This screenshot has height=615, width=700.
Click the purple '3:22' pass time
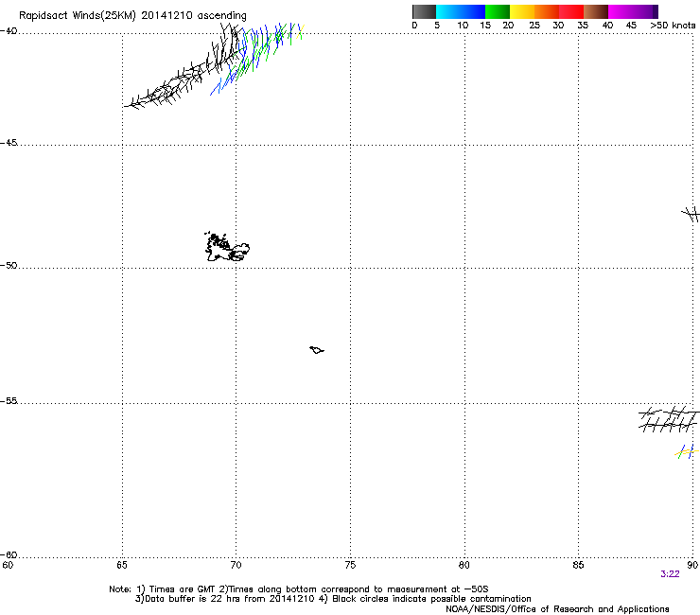[x=670, y=574]
